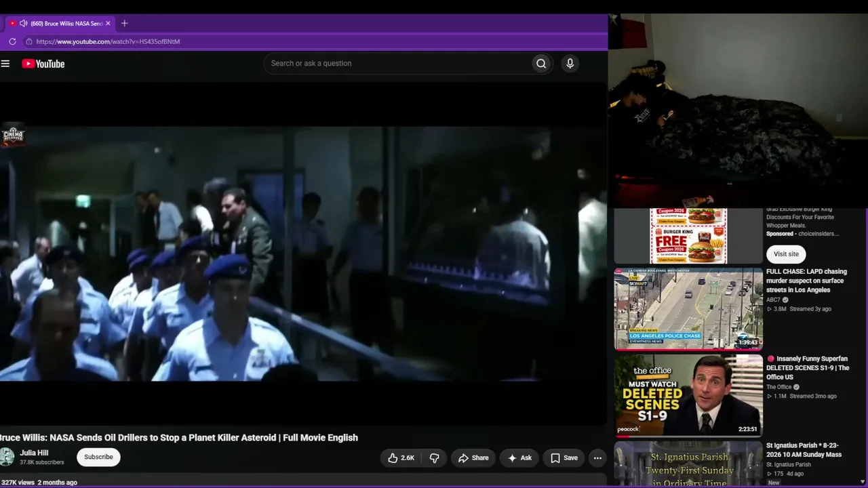Play the LAPD police chase video thumbnail
This screenshot has width=868, height=488.
(688, 309)
